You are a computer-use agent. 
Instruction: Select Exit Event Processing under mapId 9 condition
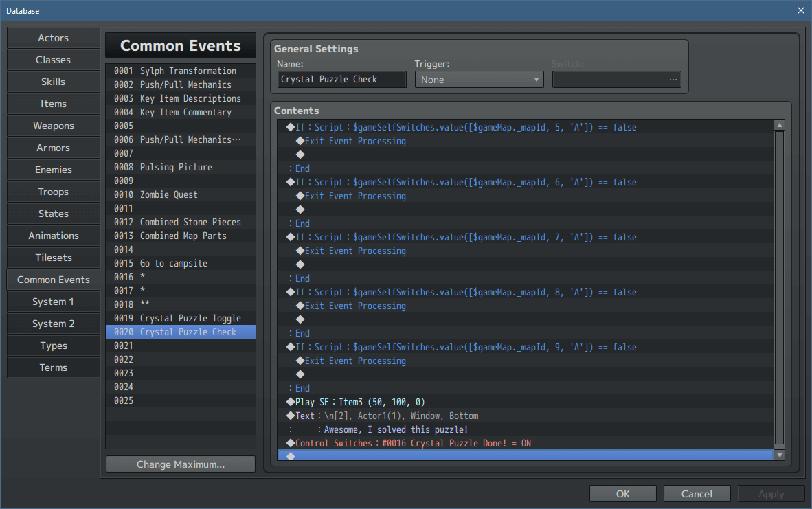pos(526,361)
